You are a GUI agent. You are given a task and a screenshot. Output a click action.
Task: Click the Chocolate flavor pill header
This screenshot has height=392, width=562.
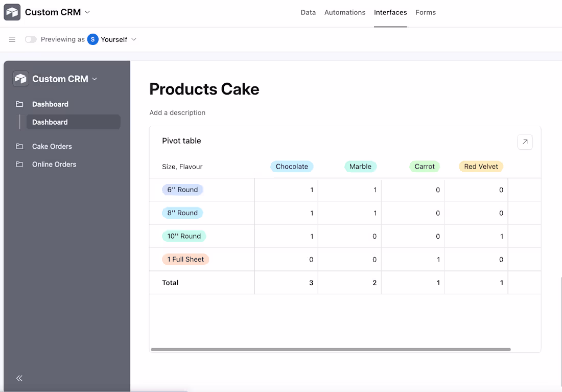point(292,166)
